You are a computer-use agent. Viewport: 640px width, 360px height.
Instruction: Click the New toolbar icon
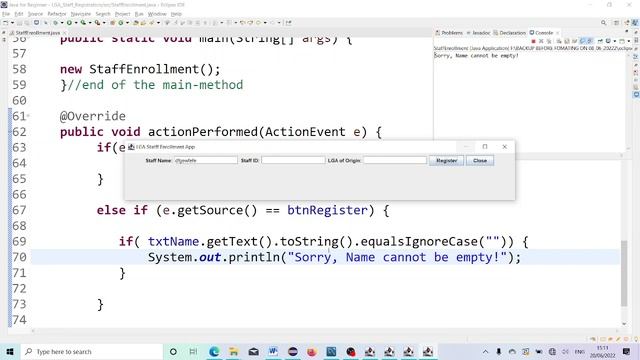coord(5,23)
